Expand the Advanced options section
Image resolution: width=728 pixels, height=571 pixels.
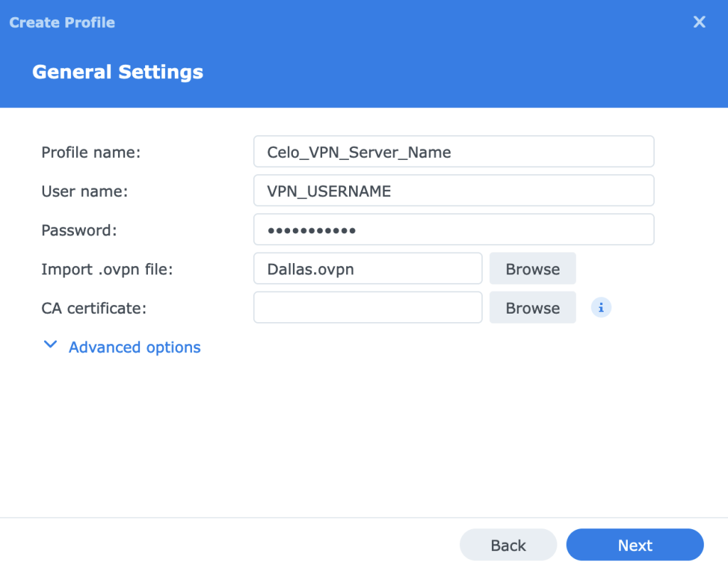(x=134, y=347)
